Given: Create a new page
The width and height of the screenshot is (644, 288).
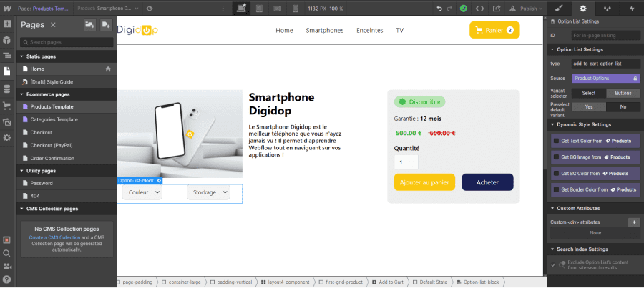Looking at the screenshot, I should click(x=106, y=24).
